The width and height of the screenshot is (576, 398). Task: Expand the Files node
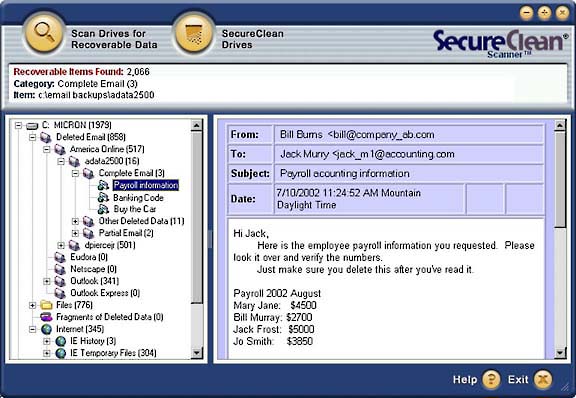(x=32, y=305)
